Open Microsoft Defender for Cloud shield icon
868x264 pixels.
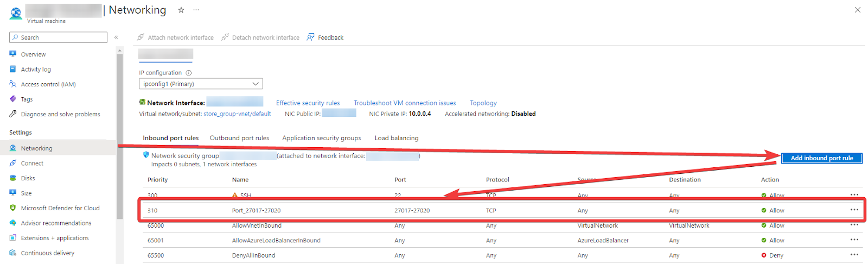coord(13,208)
